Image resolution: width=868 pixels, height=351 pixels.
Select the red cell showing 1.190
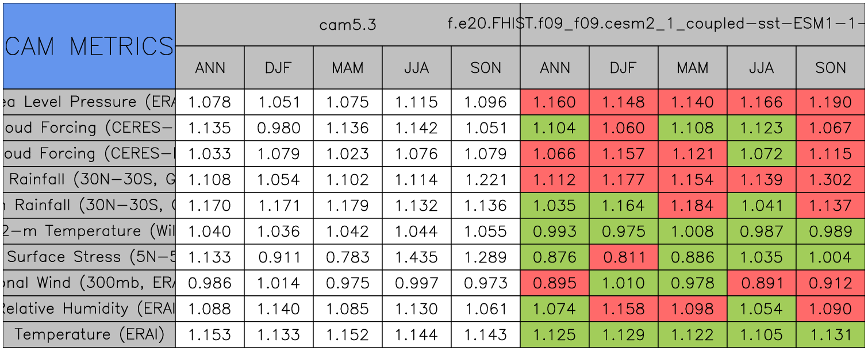pos(831,102)
